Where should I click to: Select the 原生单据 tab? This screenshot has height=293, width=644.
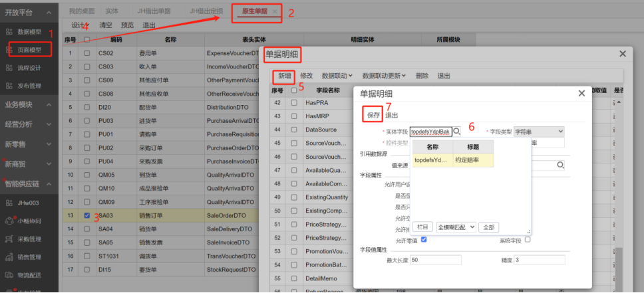click(255, 11)
